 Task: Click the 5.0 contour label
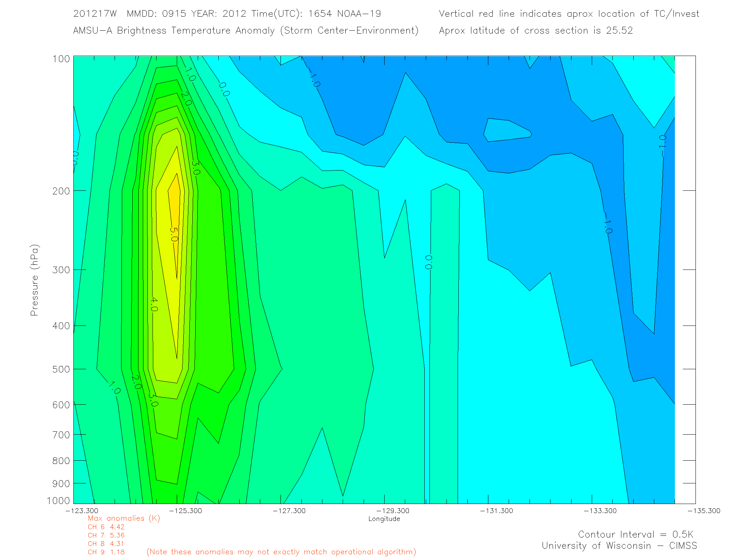click(174, 234)
